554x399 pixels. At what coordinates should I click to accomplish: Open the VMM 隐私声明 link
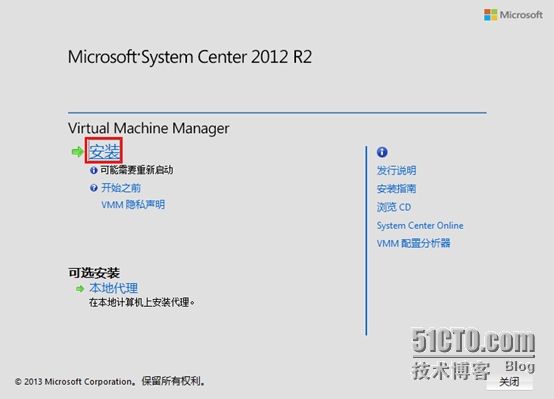[x=133, y=205]
